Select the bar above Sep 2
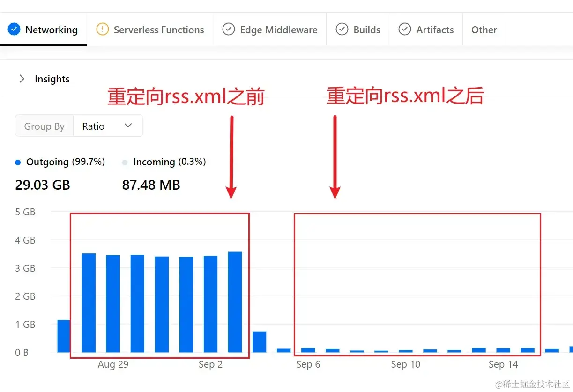The height and width of the screenshot is (392, 573). (210, 304)
